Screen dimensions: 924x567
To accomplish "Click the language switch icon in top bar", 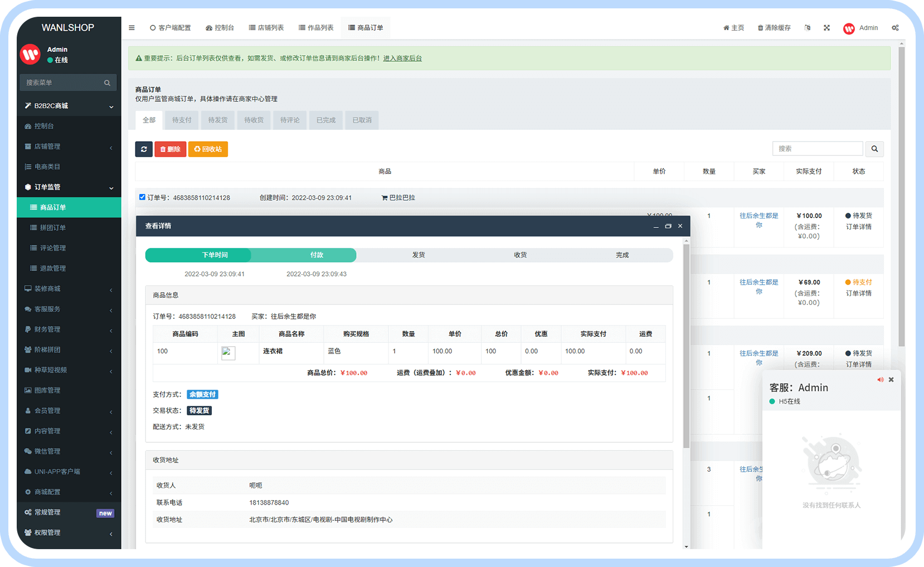I will coord(808,28).
